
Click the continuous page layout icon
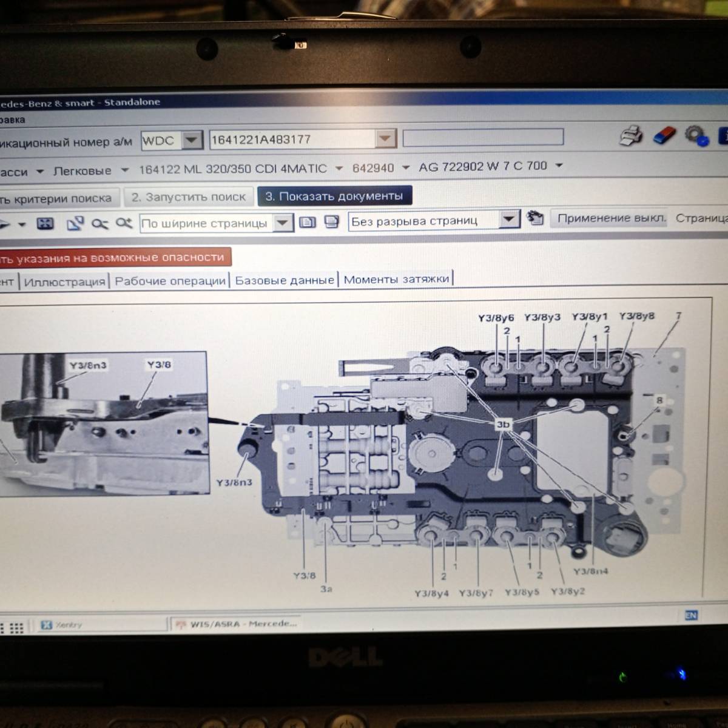(x=331, y=222)
